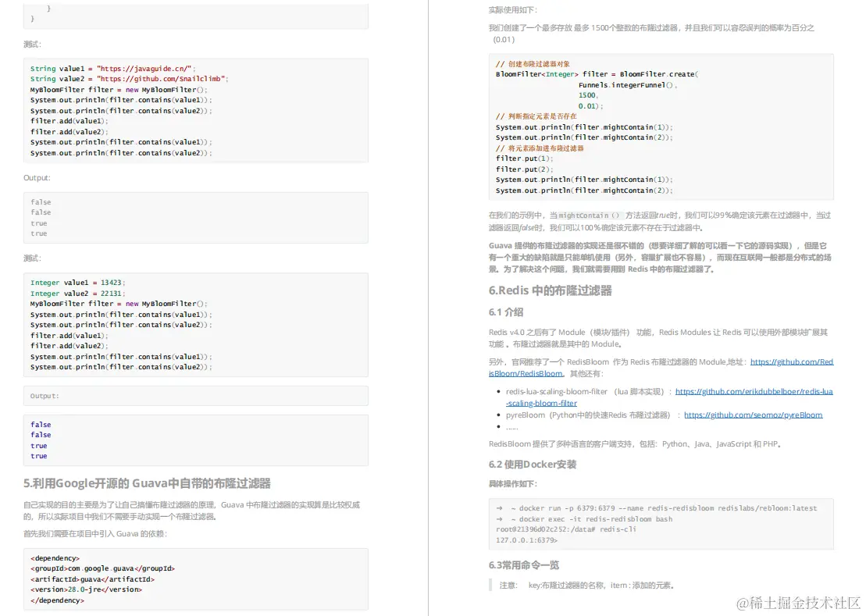The height and width of the screenshot is (616, 866).
Task: Open the pyreBloom seomoz GitHub link
Action: point(753,415)
